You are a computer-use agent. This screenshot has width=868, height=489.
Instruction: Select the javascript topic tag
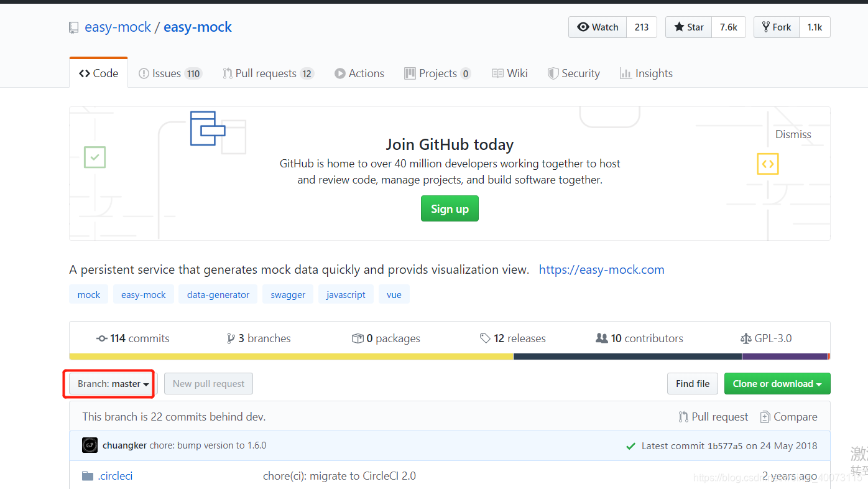[x=346, y=294]
